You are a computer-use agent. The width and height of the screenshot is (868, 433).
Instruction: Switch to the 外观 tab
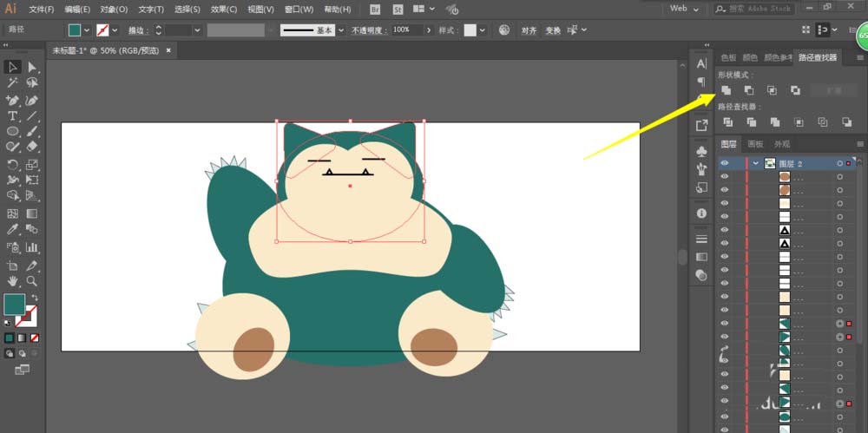point(782,144)
